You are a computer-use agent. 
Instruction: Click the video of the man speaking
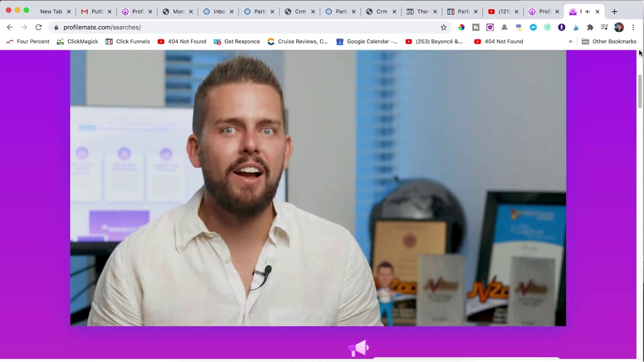318,188
